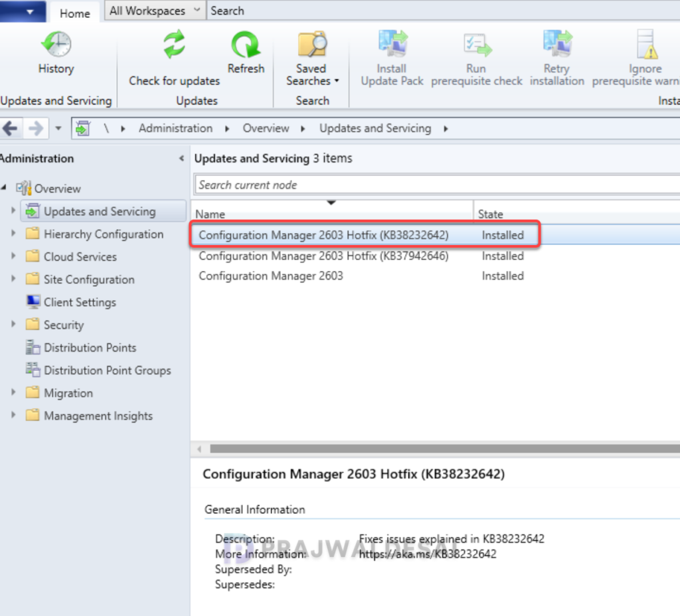Click the Overview node icon in tree
This screenshot has width=680, height=616.
point(23,188)
